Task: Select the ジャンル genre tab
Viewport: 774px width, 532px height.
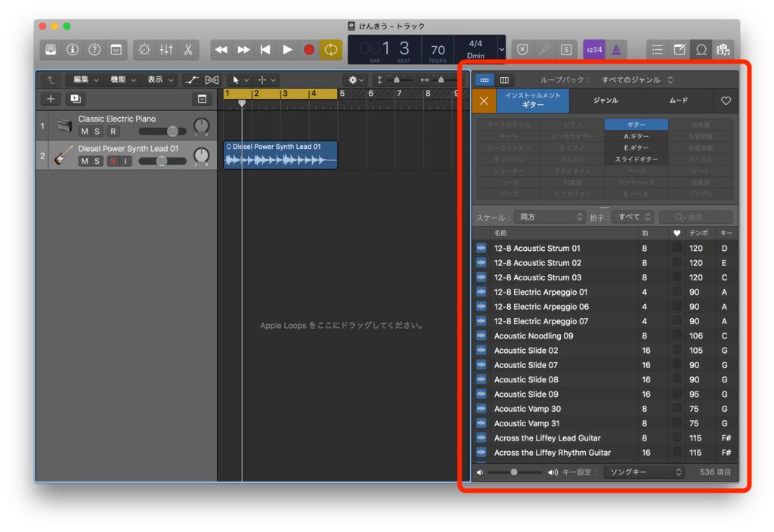Action: [605, 101]
